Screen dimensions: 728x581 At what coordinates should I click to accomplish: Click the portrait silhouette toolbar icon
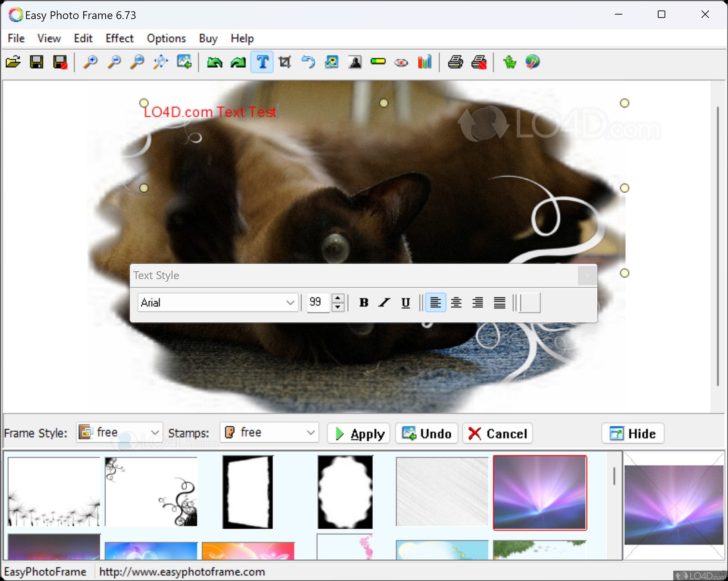coord(355,62)
